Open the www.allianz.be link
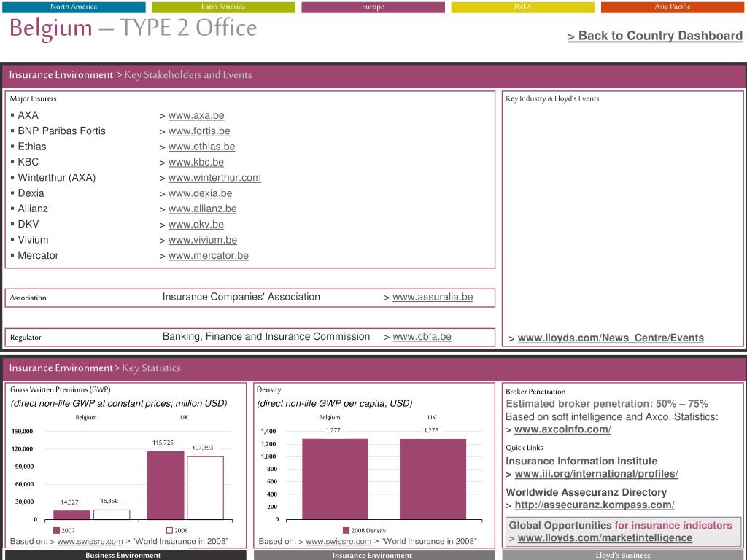This screenshot has height=560, width=747. 203,209
